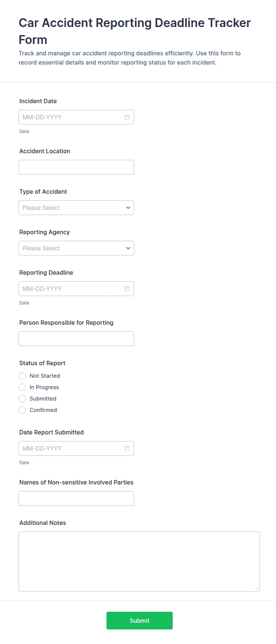This screenshot has width=276, height=644.
Task: Open the Incident Date calendar picker icon
Action: tap(127, 117)
